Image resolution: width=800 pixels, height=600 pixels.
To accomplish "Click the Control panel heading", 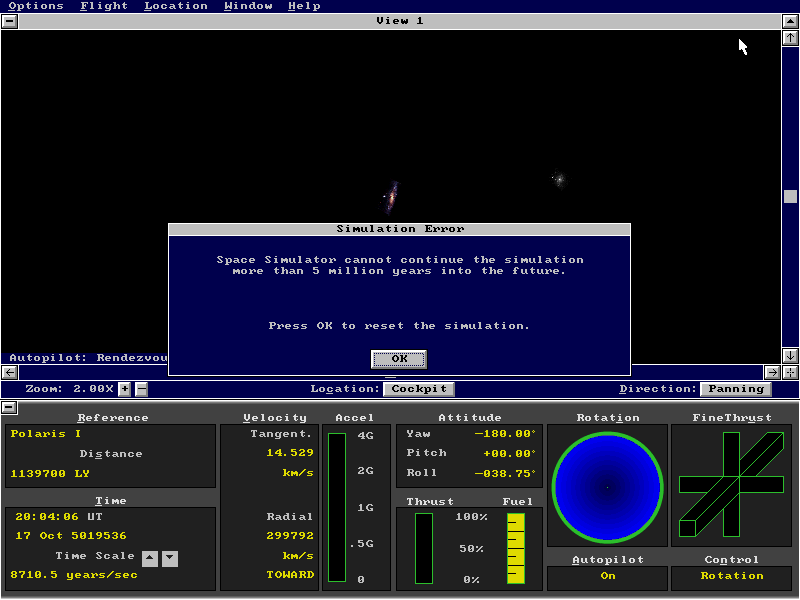I will click(732, 560).
